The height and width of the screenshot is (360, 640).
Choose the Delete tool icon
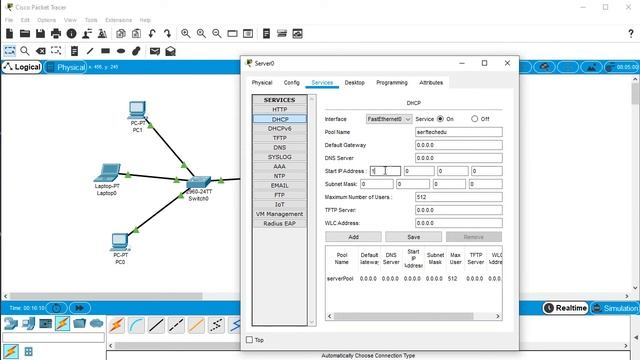(40, 51)
